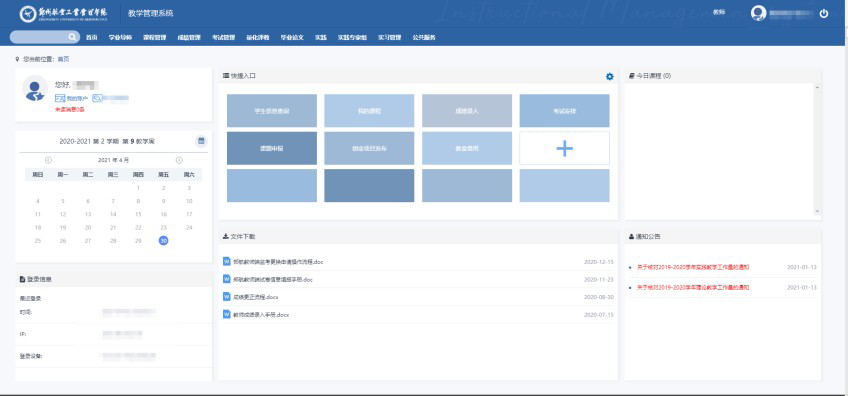Download 成绩更正流程.docx

(x=255, y=297)
